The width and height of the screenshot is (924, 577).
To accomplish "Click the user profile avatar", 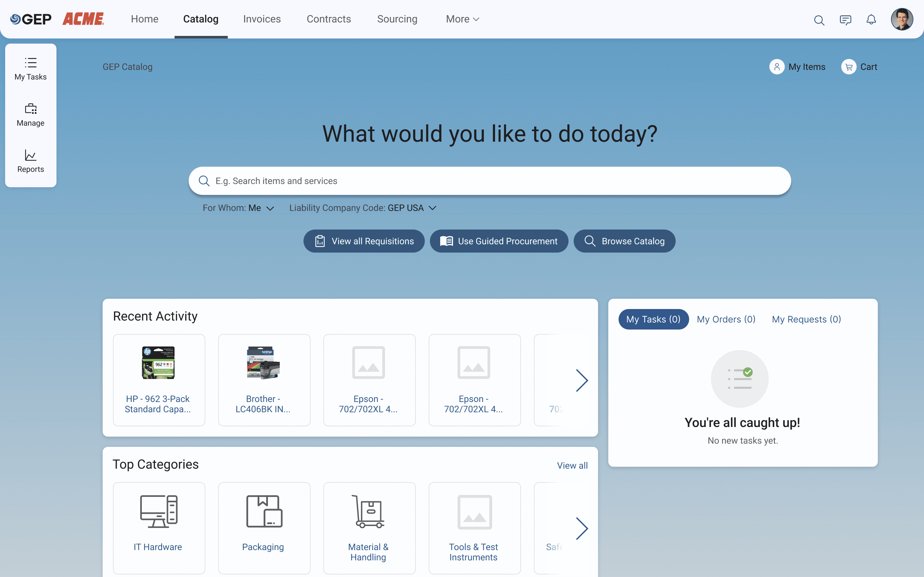I will tap(902, 19).
